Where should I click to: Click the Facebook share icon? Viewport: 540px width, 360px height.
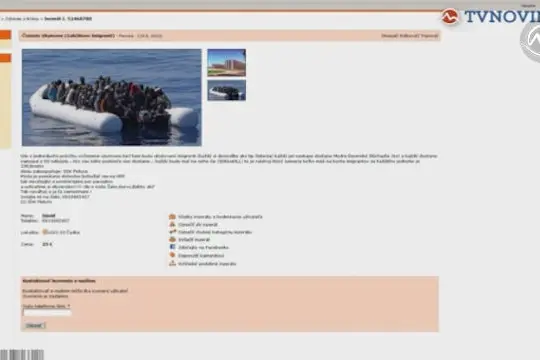point(172,247)
